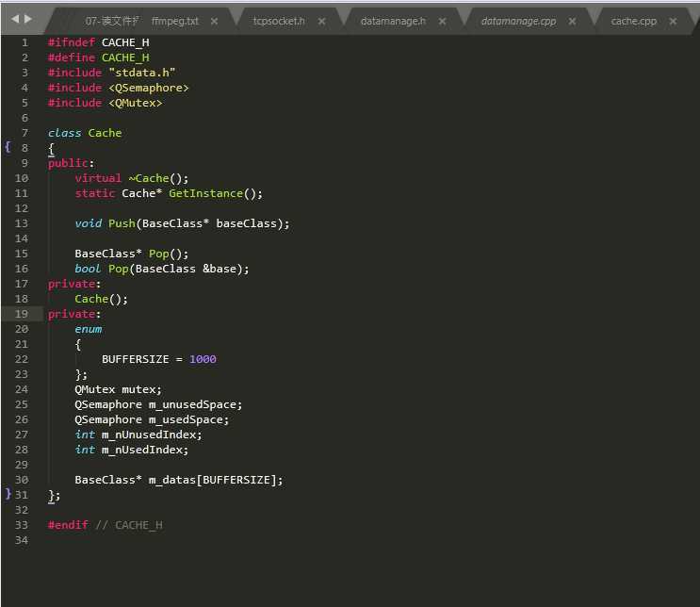Click on 'GetInstance' method name
Screen dimensions: 700x607
[205, 193]
